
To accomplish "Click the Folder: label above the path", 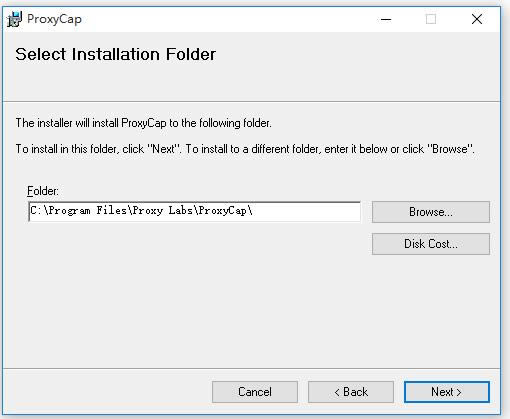I will coord(43,191).
